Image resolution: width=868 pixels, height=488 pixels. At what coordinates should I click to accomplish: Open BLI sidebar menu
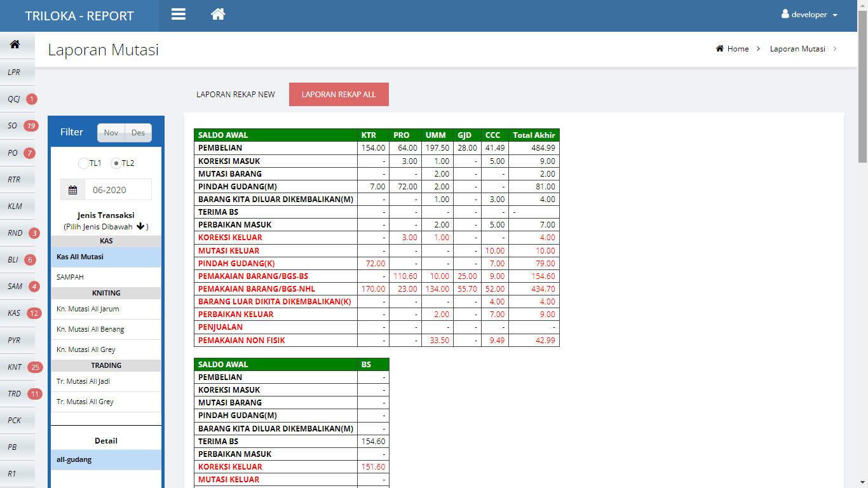[17, 260]
